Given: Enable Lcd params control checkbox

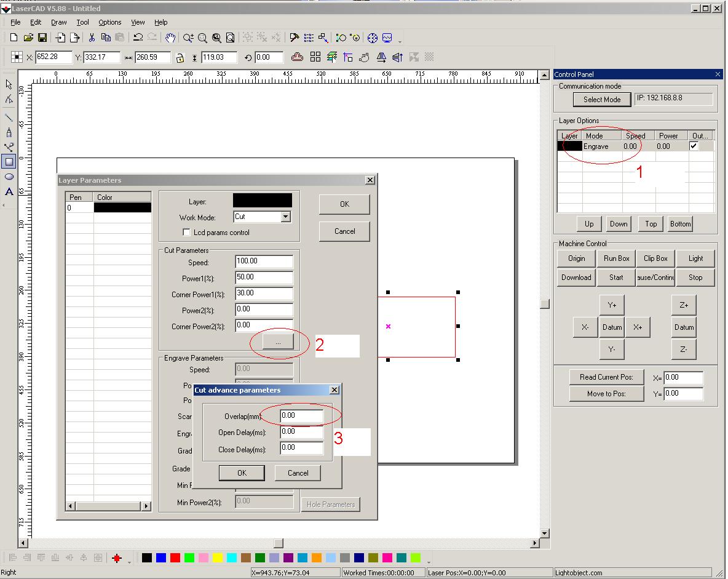Looking at the screenshot, I should coord(187,233).
